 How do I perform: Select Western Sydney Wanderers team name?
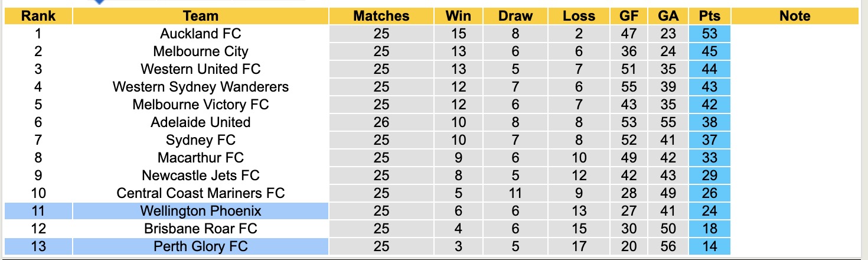[x=201, y=87]
